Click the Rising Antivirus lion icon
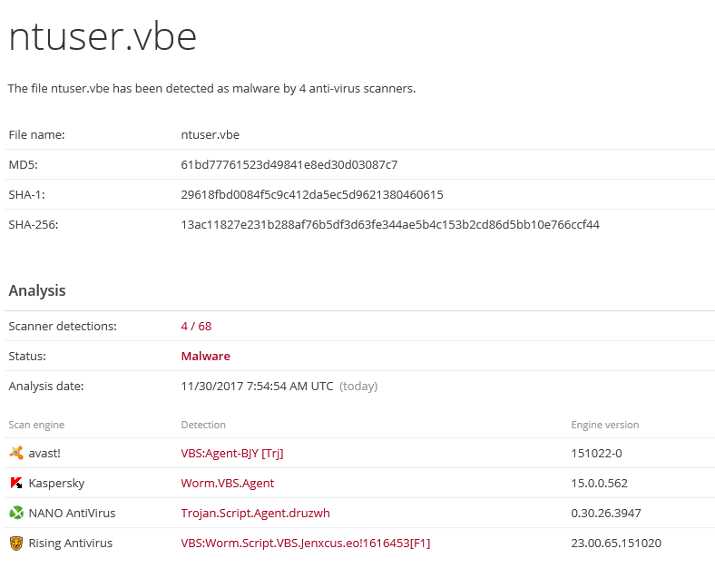The height and width of the screenshot is (588, 715). pos(16,543)
